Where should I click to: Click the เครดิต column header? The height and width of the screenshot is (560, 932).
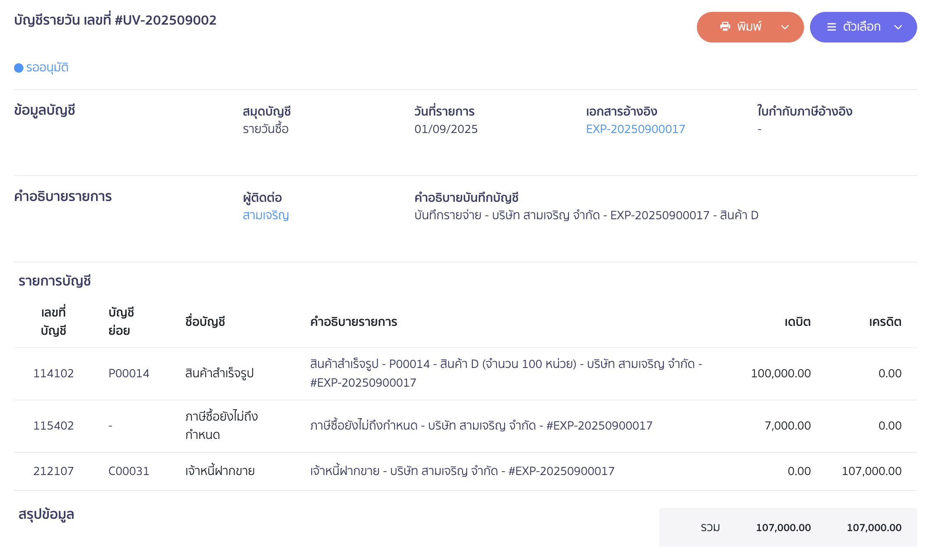point(885,322)
